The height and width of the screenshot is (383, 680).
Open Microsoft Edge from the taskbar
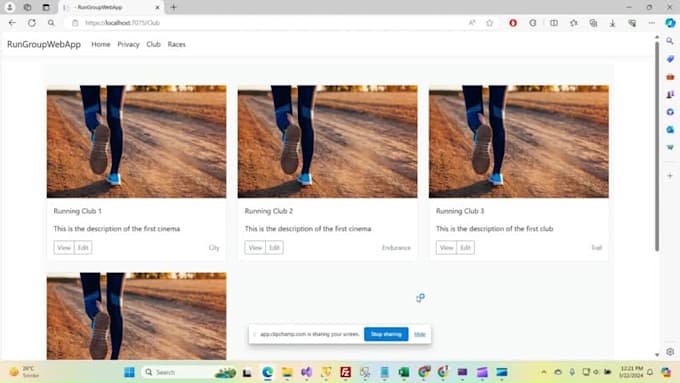click(268, 372)
